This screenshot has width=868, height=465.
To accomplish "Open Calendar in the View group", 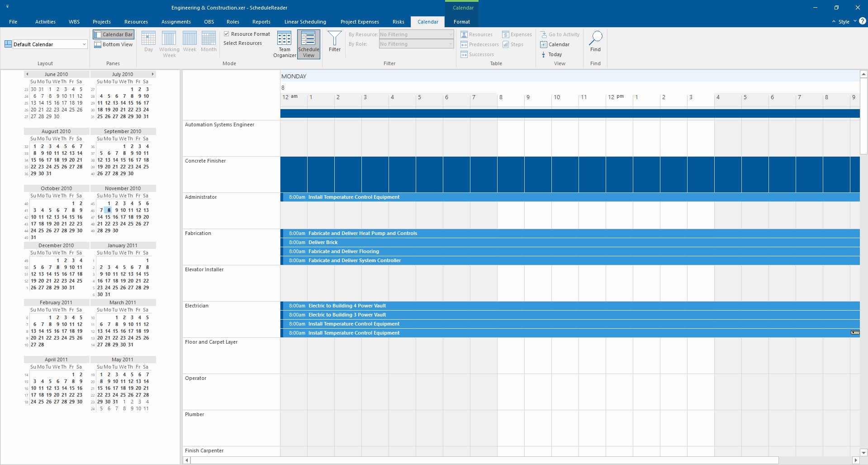I will [x=555, y=44].
